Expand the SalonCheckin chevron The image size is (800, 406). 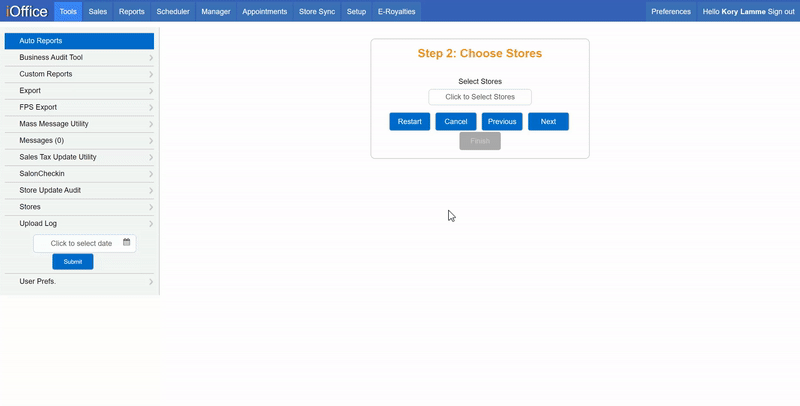point(151,174)
